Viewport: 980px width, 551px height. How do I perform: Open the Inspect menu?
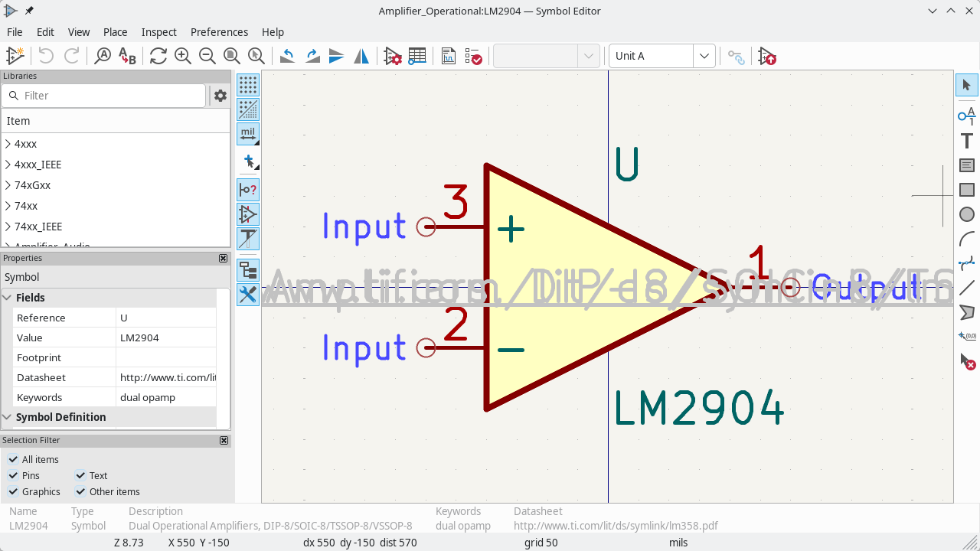click(x=158, y=32)
